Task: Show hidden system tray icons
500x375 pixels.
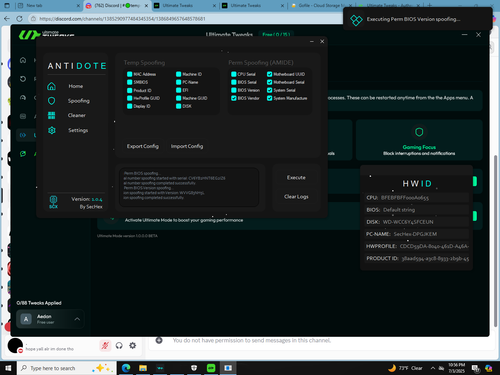Action: click(433, 368)
